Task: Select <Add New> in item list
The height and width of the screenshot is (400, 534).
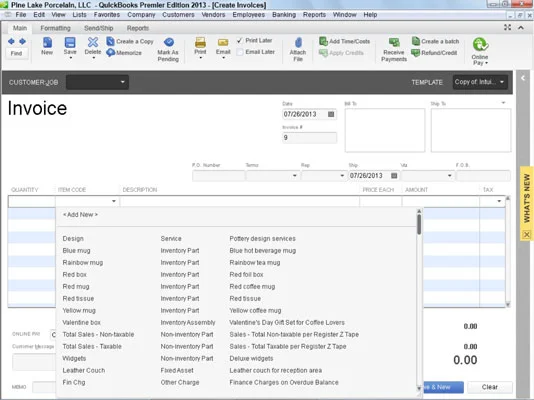Action: point(80,215)
